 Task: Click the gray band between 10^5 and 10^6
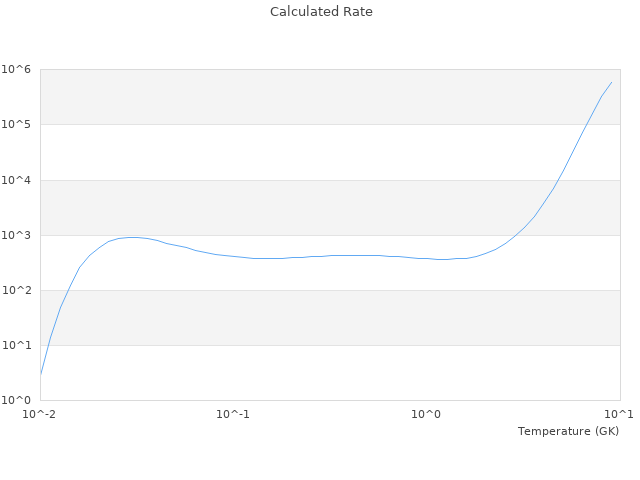click(x=330, y=97)
